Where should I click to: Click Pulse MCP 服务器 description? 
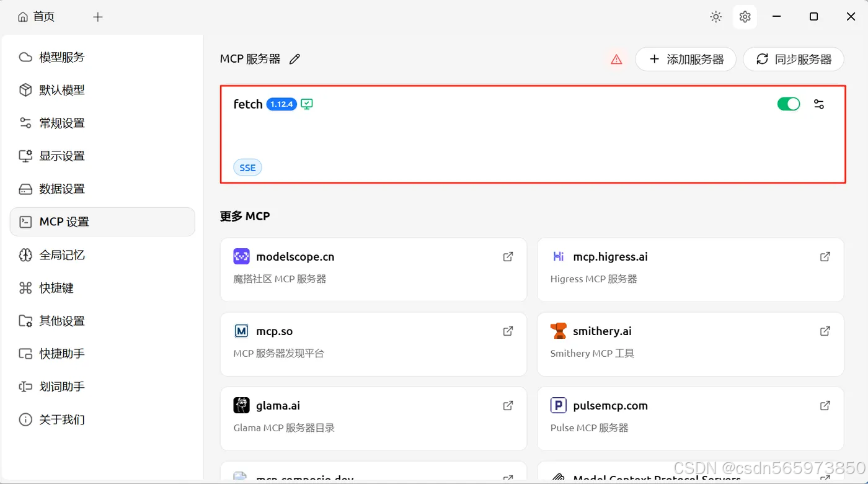589,428
